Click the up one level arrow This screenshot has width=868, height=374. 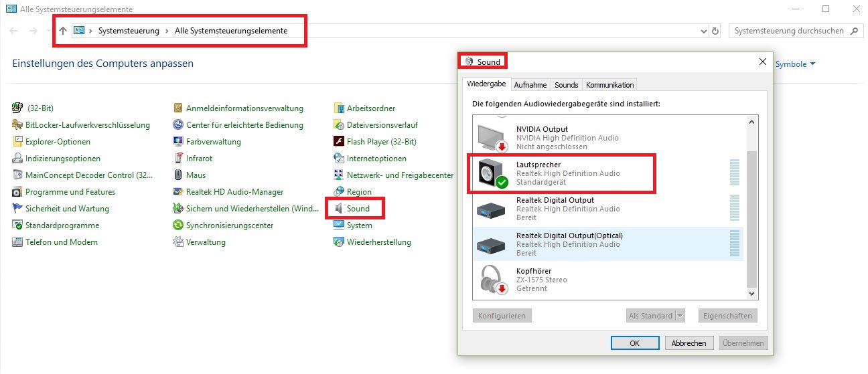click(63, 31)
